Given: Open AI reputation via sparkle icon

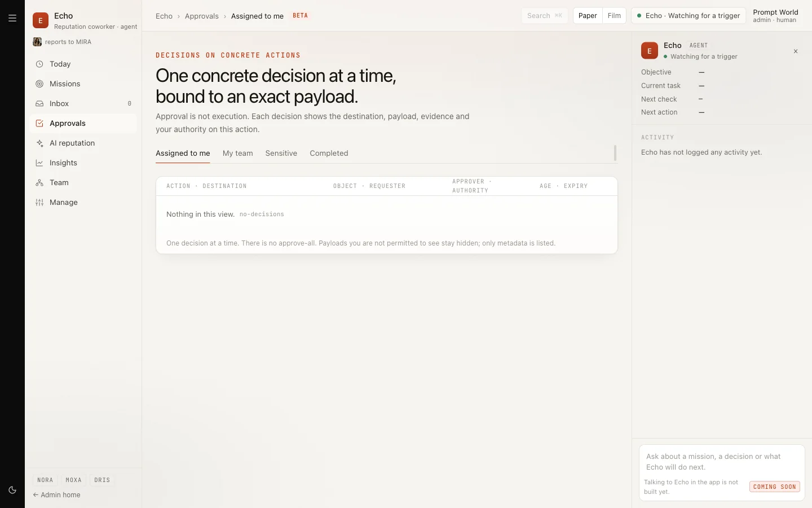Looking at the screenshot, I should point(39,143).
